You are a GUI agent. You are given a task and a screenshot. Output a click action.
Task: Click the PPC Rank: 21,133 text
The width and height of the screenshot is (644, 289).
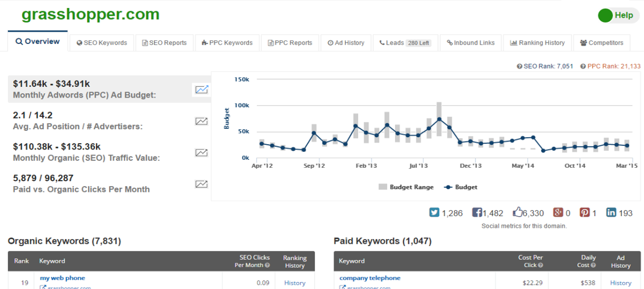click(x=614, y=66)
